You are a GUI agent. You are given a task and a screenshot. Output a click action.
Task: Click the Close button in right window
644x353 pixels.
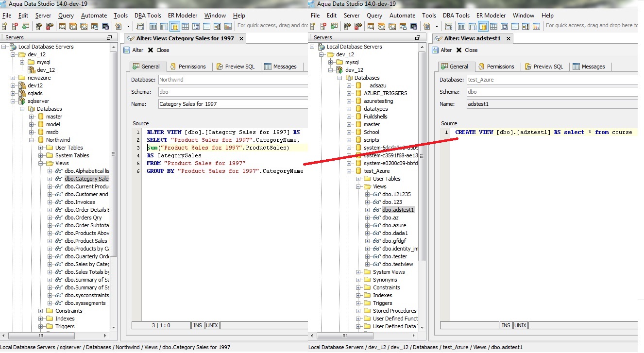(467, 50)
